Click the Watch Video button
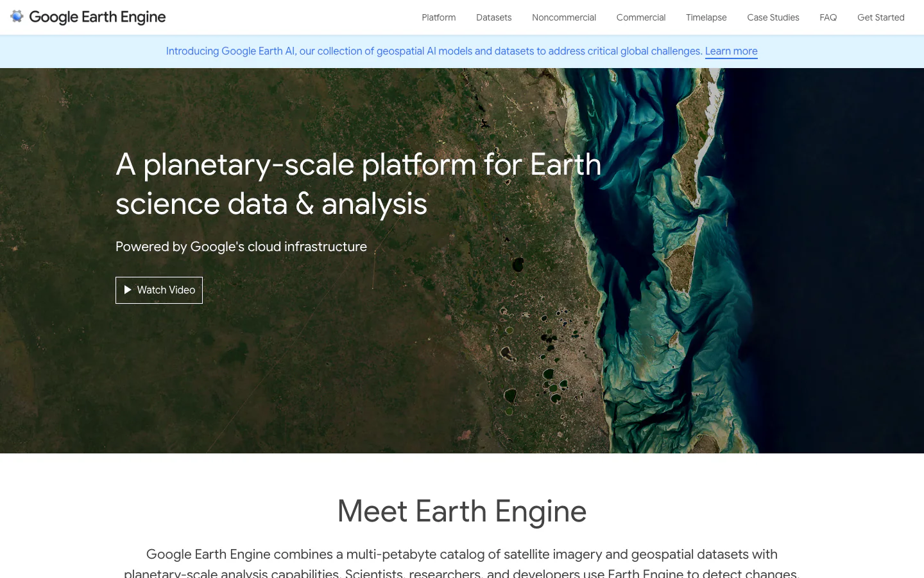924x578 pixels. click(x=159, y=290)
